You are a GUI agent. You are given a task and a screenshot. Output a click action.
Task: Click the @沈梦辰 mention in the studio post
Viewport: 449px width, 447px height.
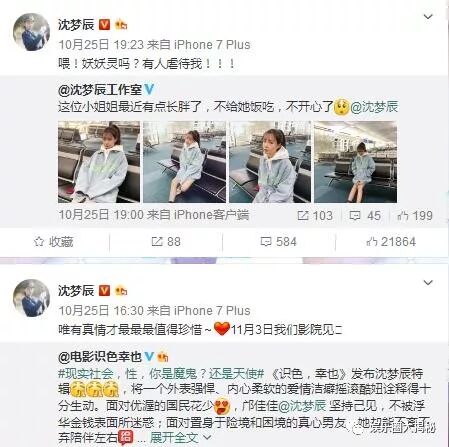pos(374,107)
